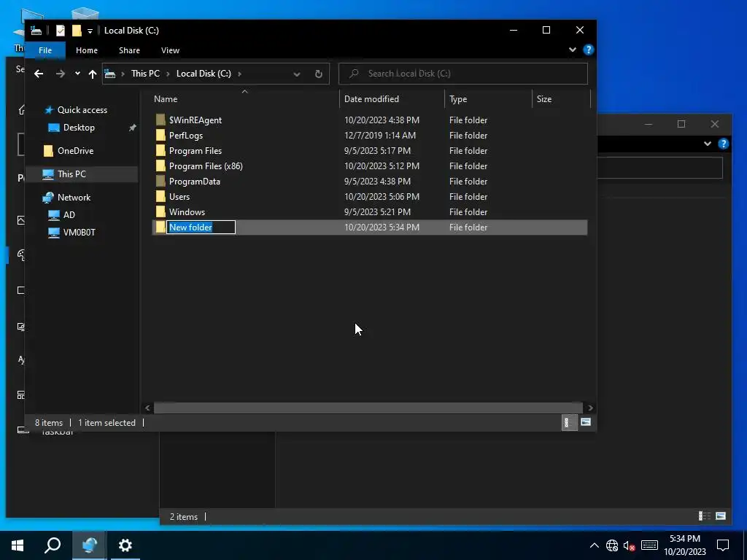Switch to Large icons view in status bar
747x560 pixels.
pyautogui.click(x=586, y=422)
